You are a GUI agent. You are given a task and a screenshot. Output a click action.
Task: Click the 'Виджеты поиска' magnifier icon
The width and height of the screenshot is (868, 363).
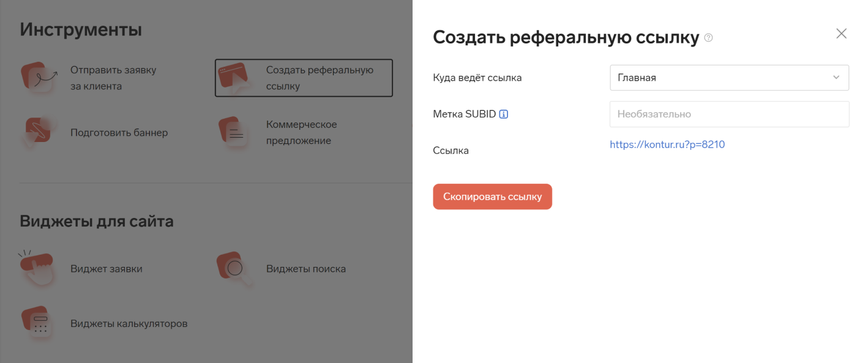pyautogui.click(x=235, y=268)
